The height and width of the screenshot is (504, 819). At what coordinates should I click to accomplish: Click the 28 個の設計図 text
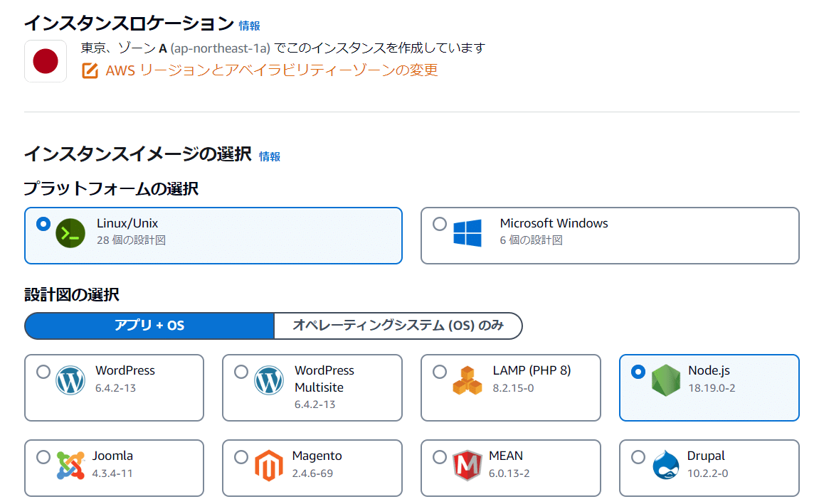pos(131,240)
